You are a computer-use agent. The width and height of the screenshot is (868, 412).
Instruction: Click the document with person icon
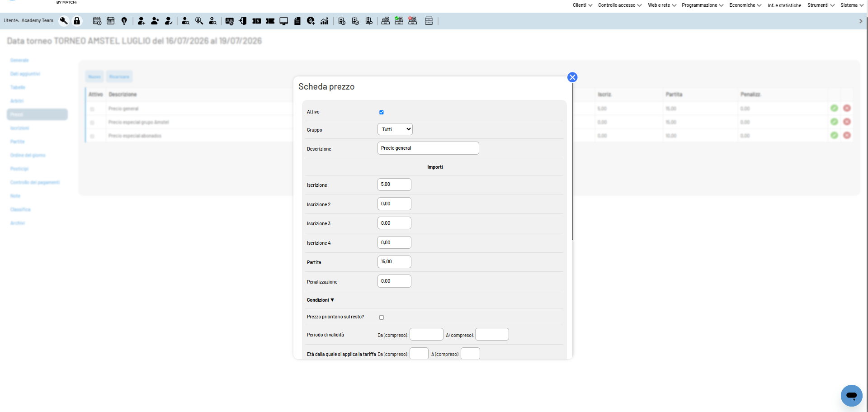point(369,21)
